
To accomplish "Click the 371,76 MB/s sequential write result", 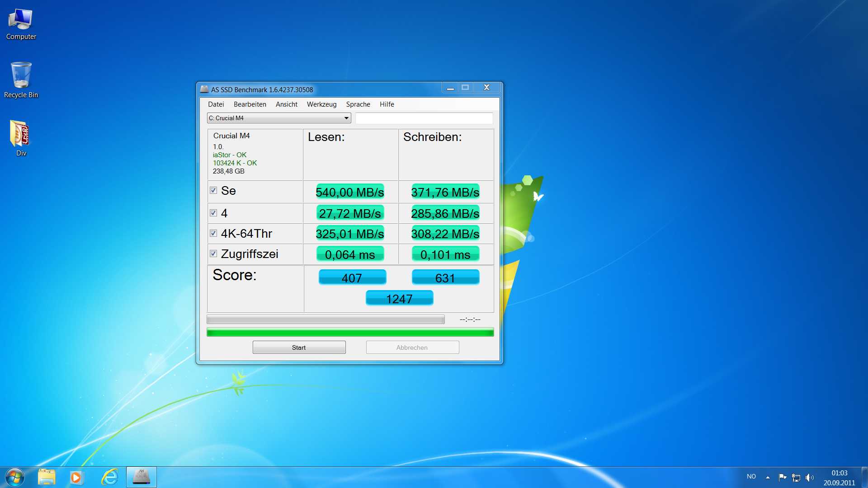I will point(445,192).
